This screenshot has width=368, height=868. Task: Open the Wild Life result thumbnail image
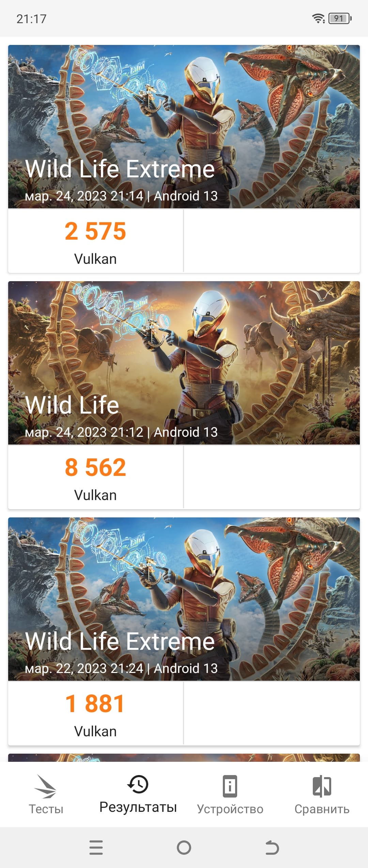(x=184, y=363)
